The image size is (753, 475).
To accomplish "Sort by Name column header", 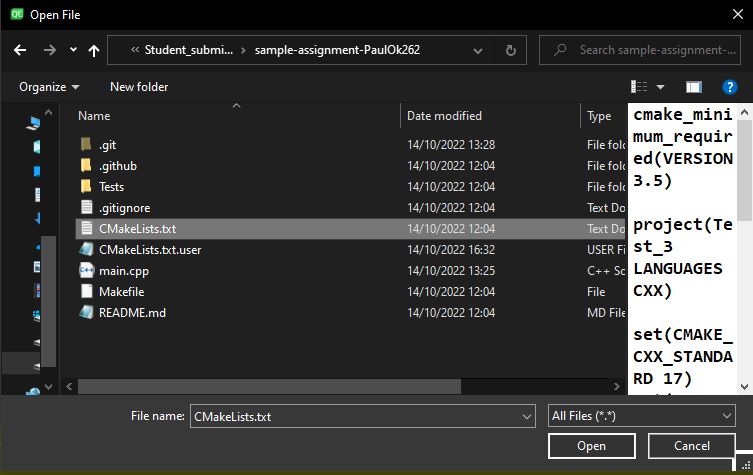I will 94,116.
